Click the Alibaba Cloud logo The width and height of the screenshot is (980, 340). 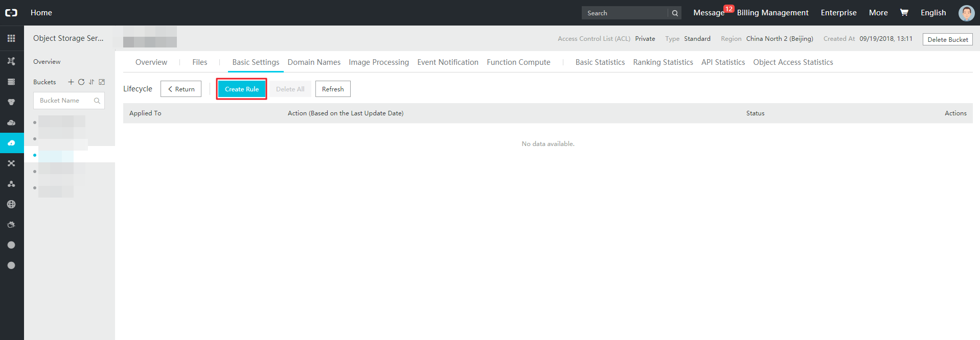[x=11, y=13]
